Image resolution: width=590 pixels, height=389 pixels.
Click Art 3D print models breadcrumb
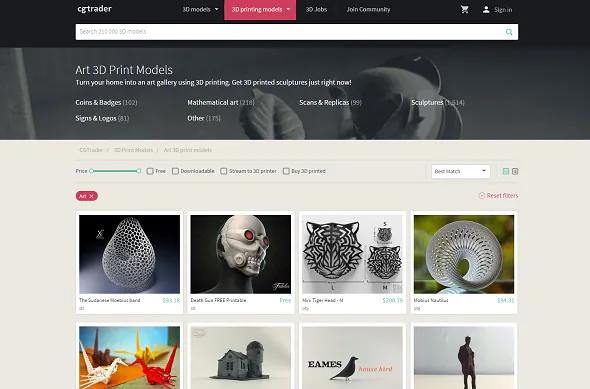[188, 150]
